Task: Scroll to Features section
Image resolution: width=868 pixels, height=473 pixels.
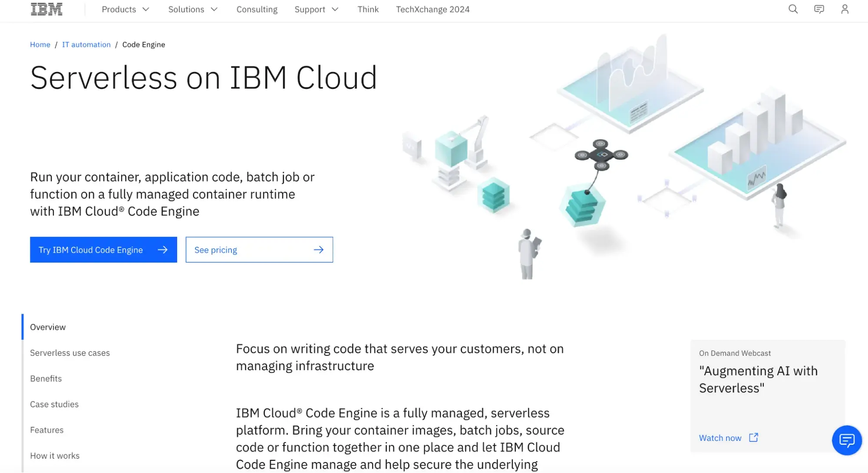Action: (46, 429)
